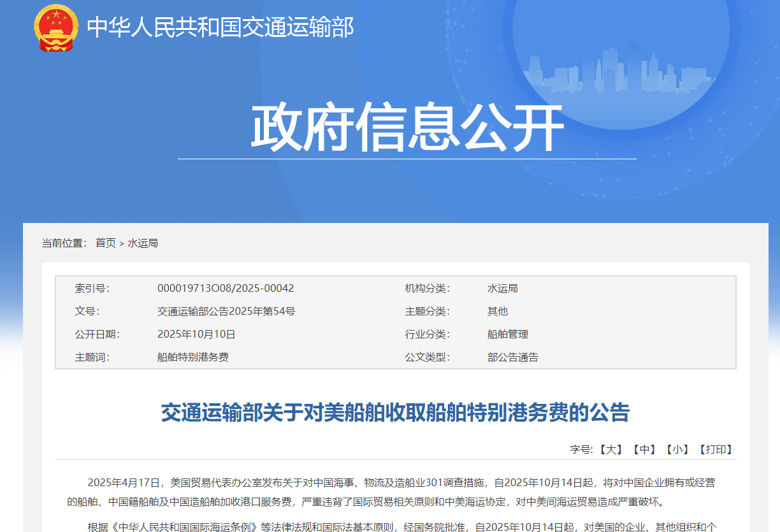
Task: Click the 主题分类 value 其他
Action: [x=498, y=311]
